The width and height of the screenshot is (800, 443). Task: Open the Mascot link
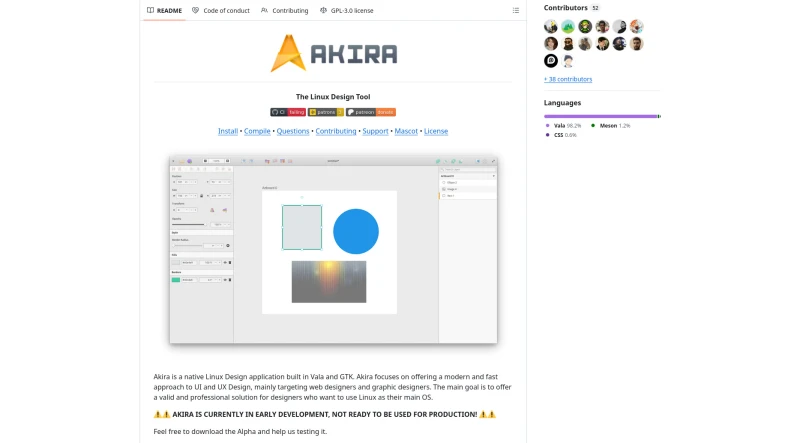[407, 131]
